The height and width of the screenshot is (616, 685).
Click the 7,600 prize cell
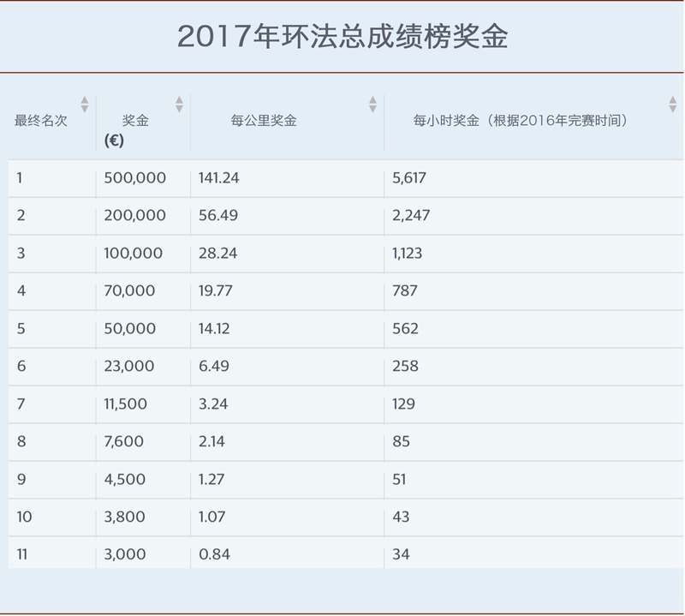123,442
